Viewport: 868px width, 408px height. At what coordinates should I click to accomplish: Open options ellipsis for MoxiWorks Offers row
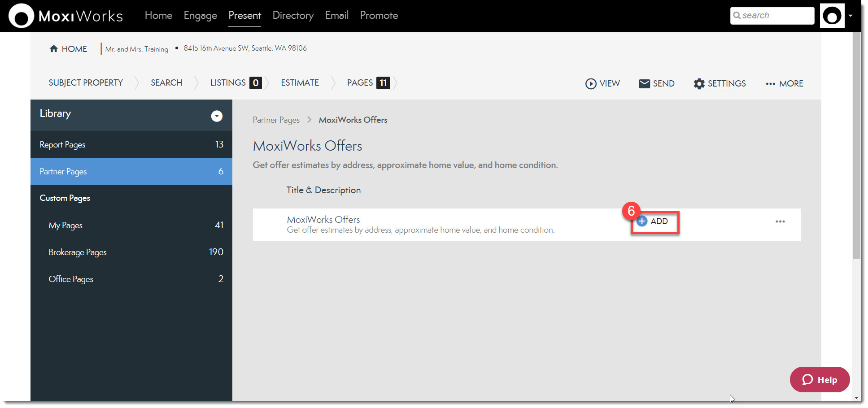pos(780,221)
